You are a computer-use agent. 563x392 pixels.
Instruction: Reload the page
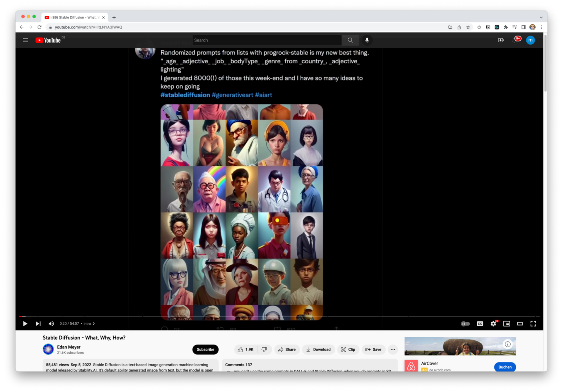[39, 27]
